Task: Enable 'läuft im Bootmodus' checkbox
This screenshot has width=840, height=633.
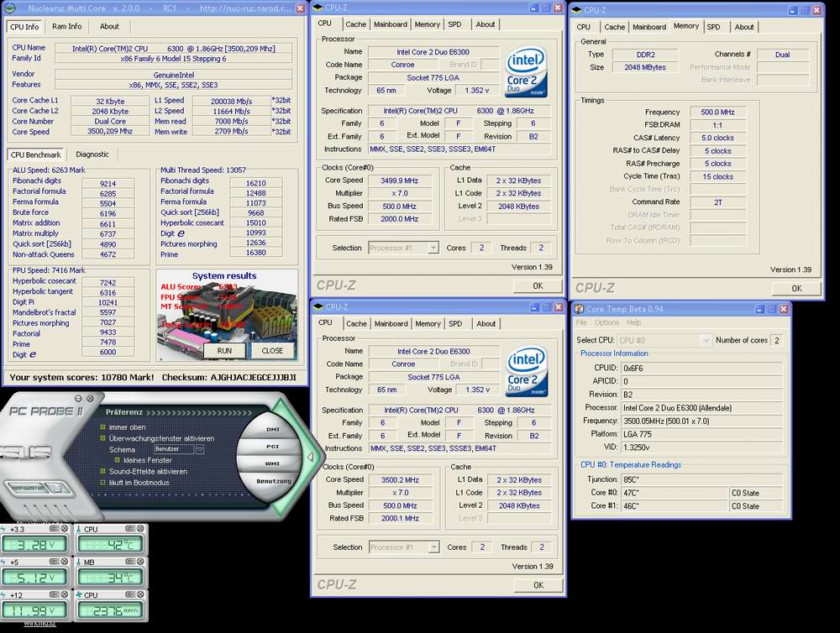Action: [102, 483]
